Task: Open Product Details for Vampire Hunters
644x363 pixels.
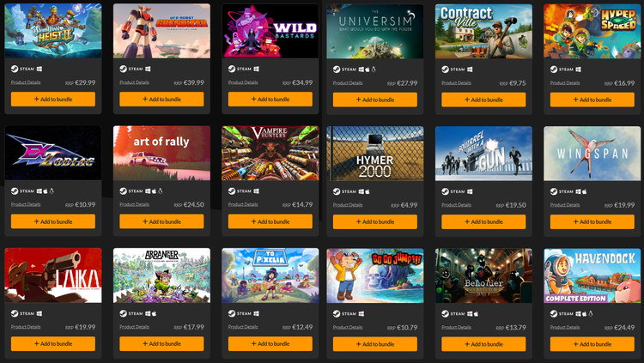Action: pos(243,204)
